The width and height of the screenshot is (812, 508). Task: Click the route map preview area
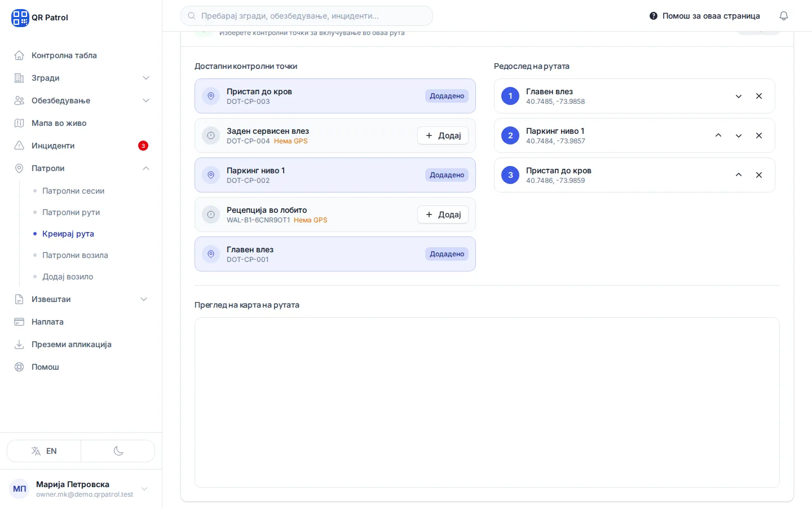tap(487, 402)
